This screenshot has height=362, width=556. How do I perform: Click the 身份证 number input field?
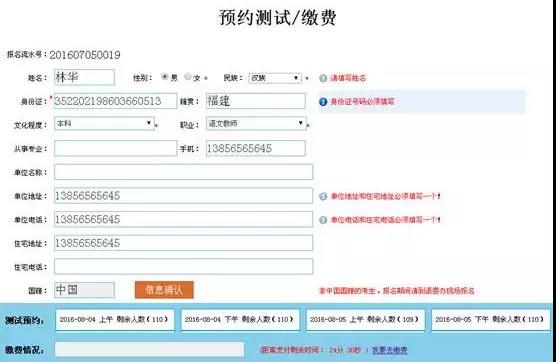[x=115, y=101]
